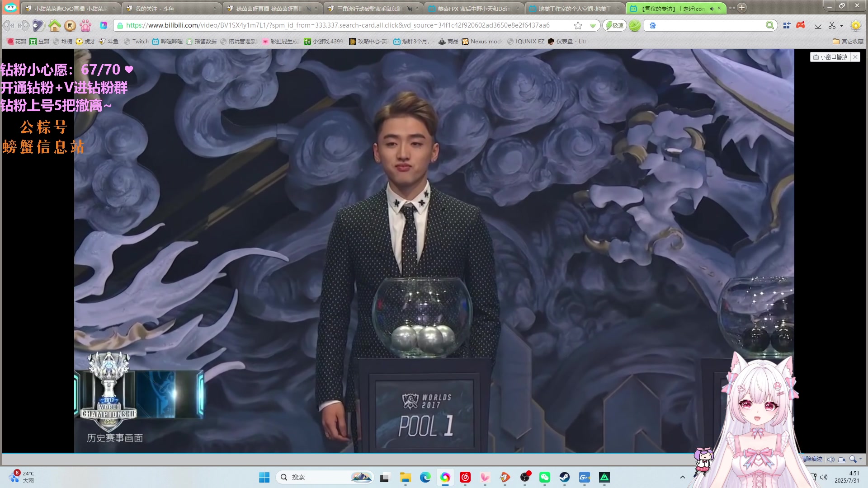The image size is (868, 488).
Task: Open the 花瓣 bookmark
Action: pyautogui.click(x=17, y=41)
